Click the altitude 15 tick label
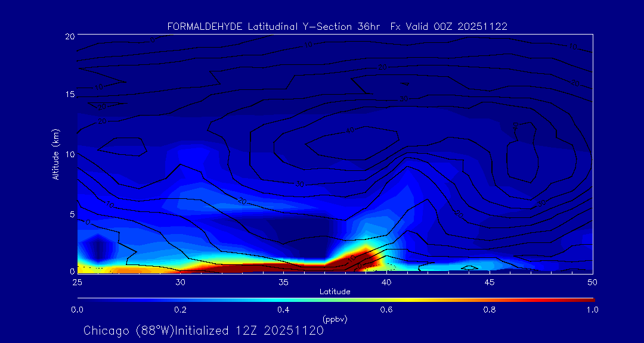644x343 pixels. click(69, 95)
